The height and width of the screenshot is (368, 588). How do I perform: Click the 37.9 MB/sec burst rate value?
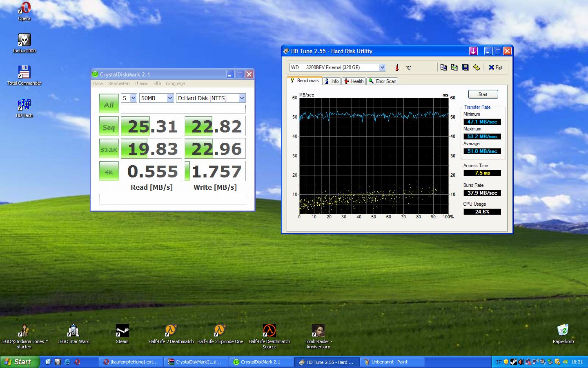pos(482,193)
